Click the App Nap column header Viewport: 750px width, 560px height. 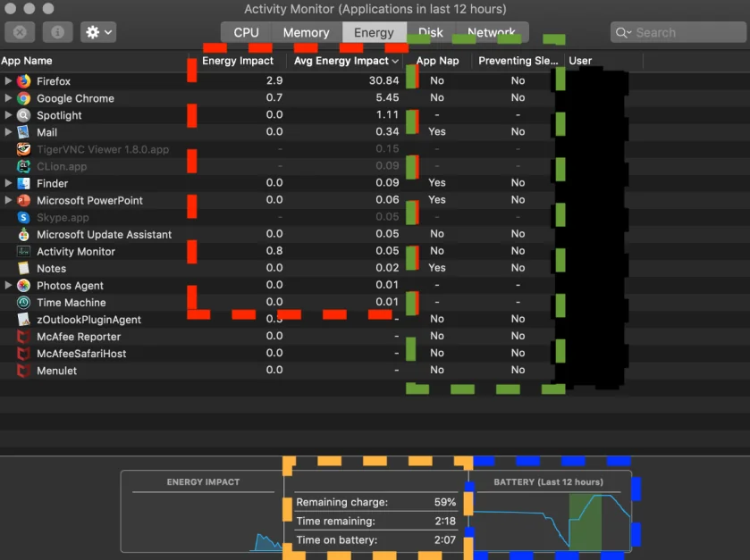437,61
